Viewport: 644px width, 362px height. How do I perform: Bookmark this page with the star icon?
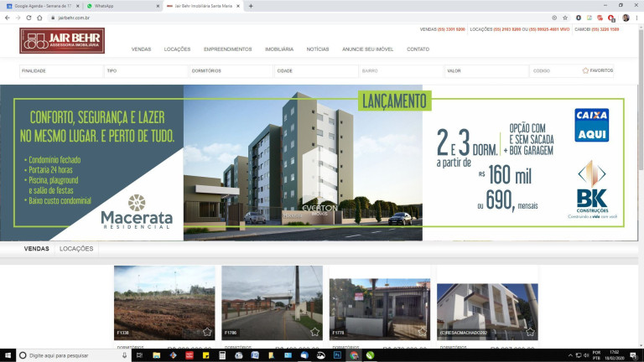565,18
